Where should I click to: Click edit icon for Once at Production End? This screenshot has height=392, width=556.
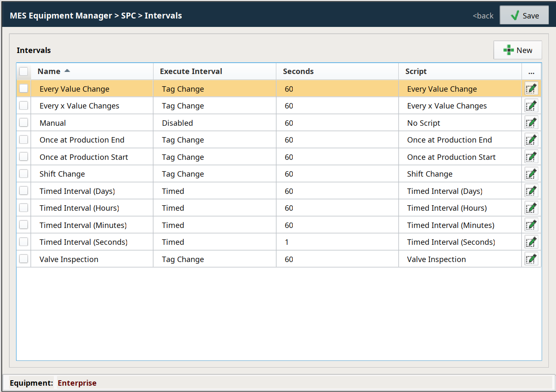coord(531,140)
